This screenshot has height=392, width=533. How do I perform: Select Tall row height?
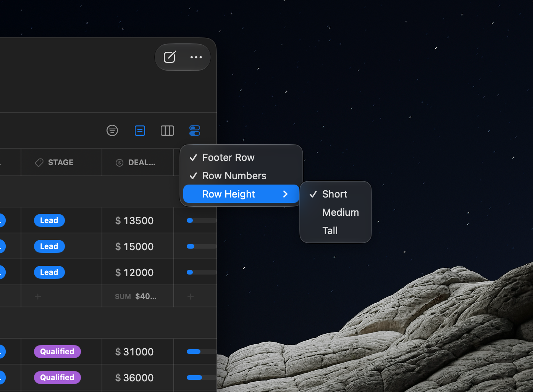pyautogui.click(x=336, y=231)
